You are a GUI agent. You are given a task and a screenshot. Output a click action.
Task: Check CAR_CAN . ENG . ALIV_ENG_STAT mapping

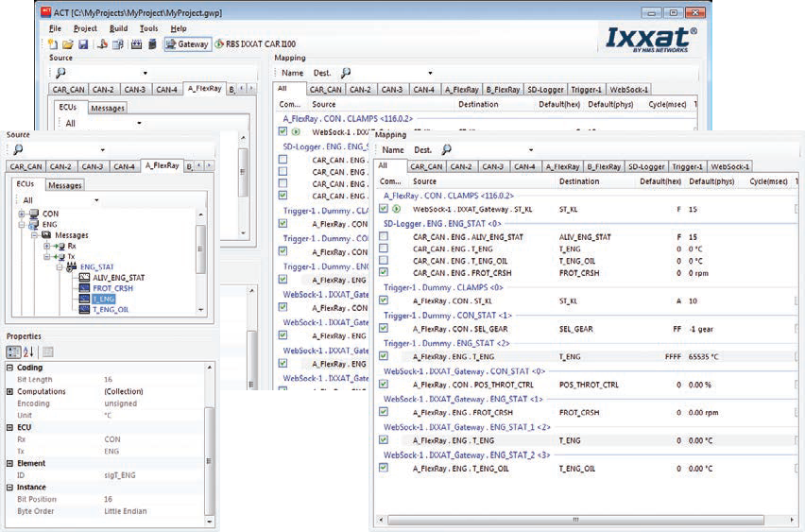(384, 236)
